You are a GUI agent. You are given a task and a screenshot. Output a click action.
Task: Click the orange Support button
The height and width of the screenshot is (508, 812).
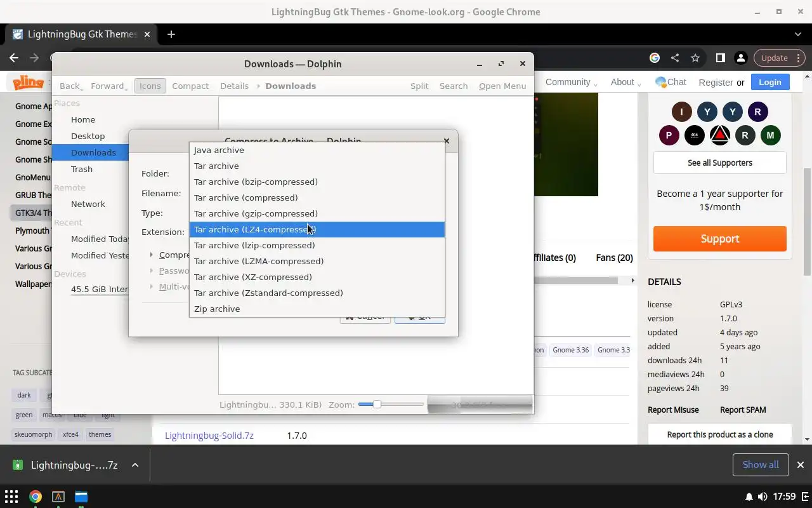[x=720, y=239]
